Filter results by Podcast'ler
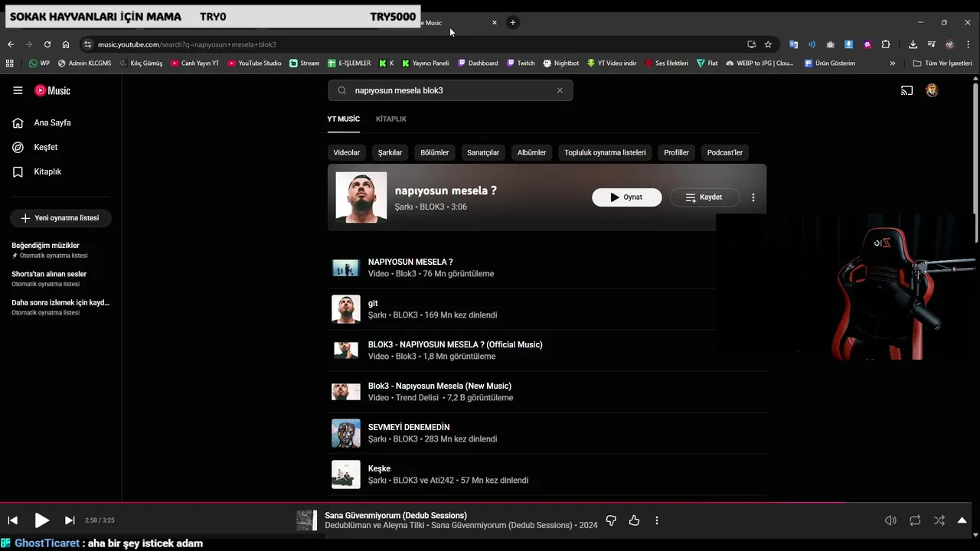Screen dimensions: 980x551 (725, 152)
